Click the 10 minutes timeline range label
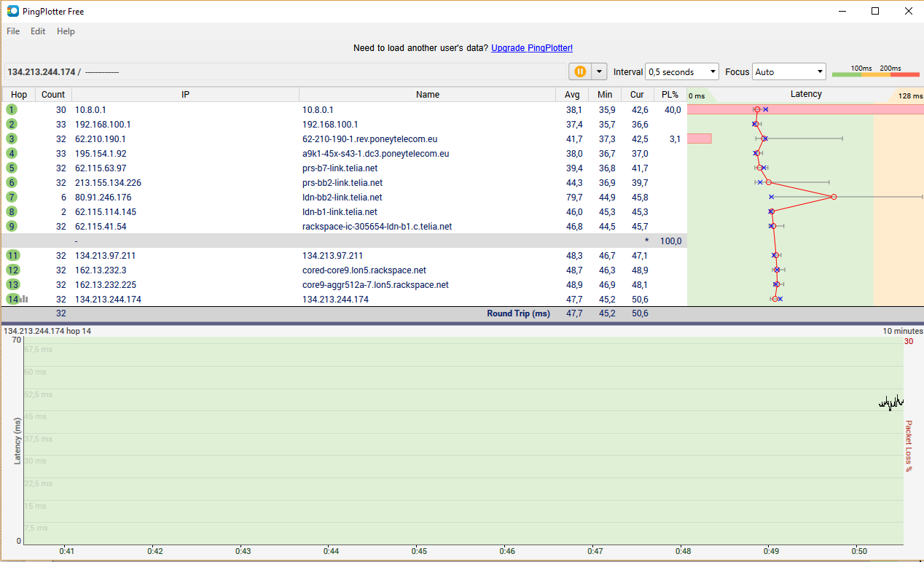The width and height of the screenshot is (924, 562). [x=903, y=331]
